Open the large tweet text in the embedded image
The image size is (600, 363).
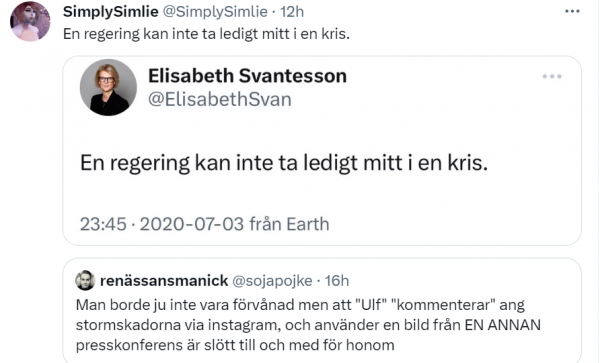click(x=284, y=163)
